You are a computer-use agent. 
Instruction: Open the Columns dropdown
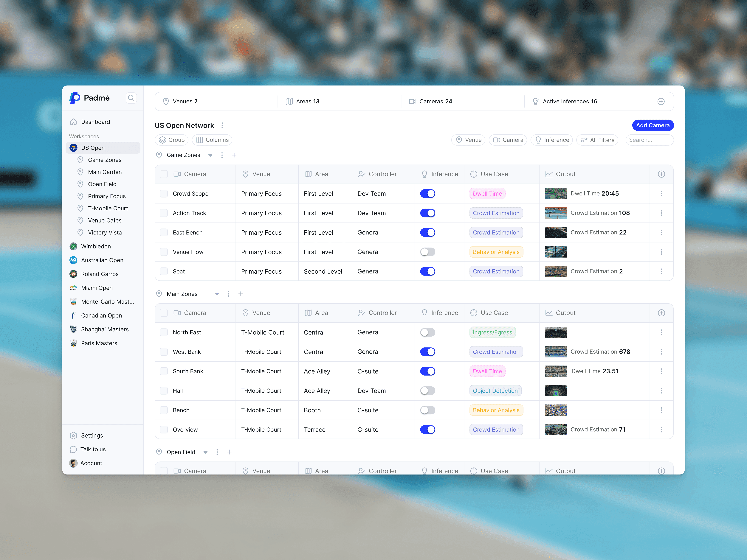point(212,140)
